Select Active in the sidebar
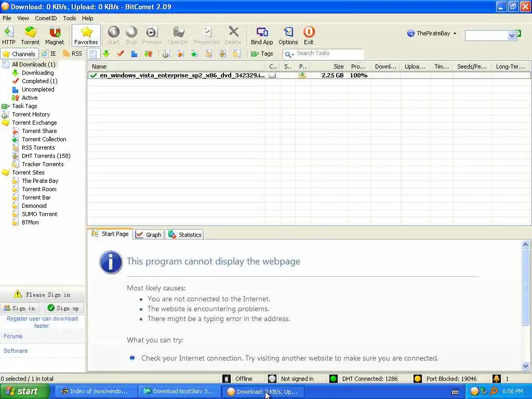Screen dimensions: 532x399 (30, 98)
